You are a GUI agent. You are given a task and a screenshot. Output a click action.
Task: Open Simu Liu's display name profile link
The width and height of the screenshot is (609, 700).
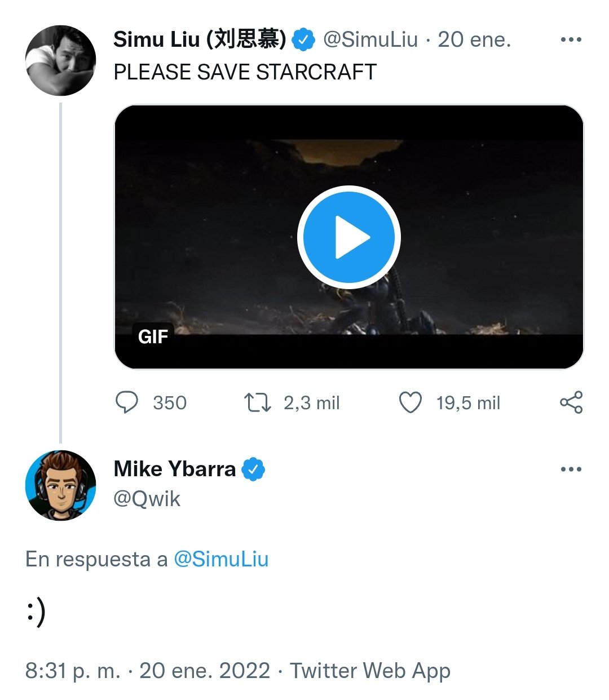click(x=200, y=39)
